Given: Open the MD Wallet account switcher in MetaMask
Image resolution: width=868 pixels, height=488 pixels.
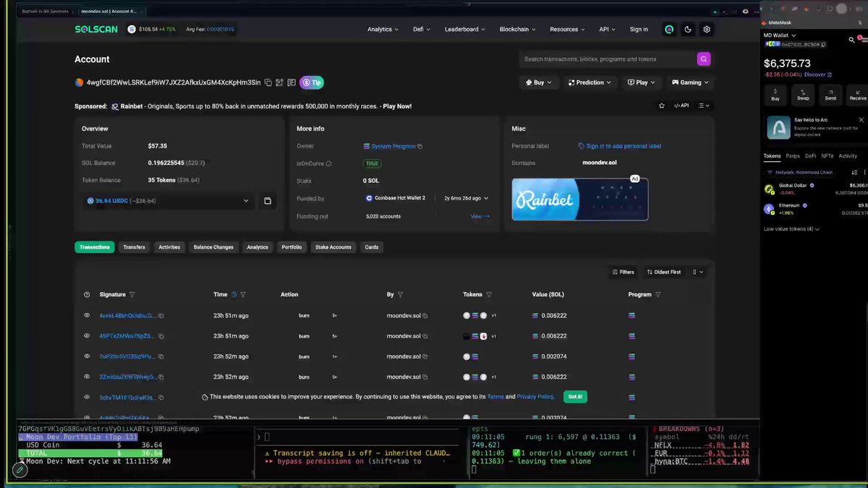Looking at the screenshot, I should 780,35.
